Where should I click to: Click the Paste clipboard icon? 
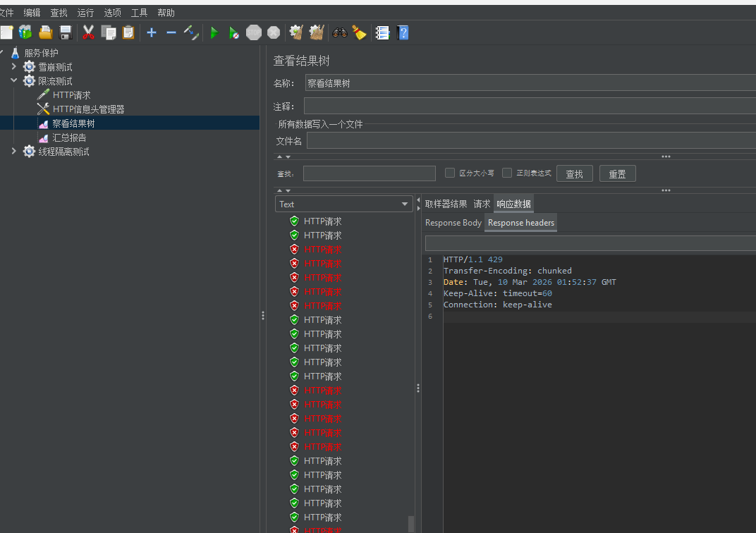pos(128,32)
